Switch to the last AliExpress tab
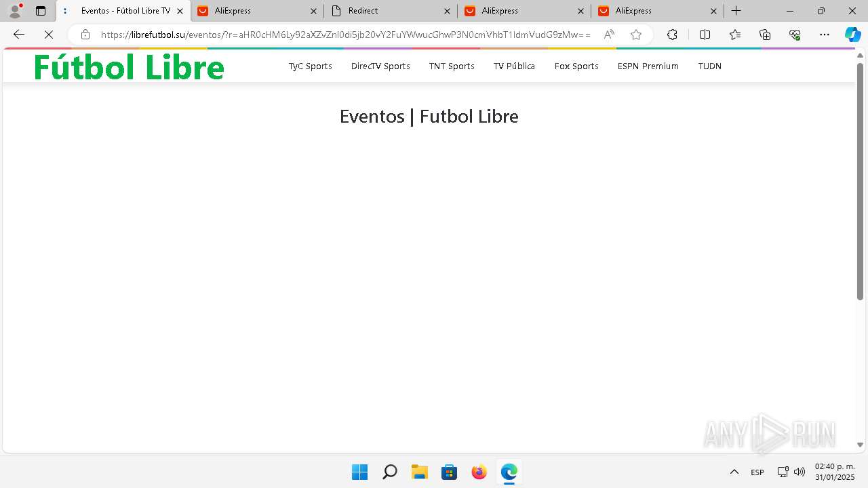 pyautogui.click(x=658, y=11)
